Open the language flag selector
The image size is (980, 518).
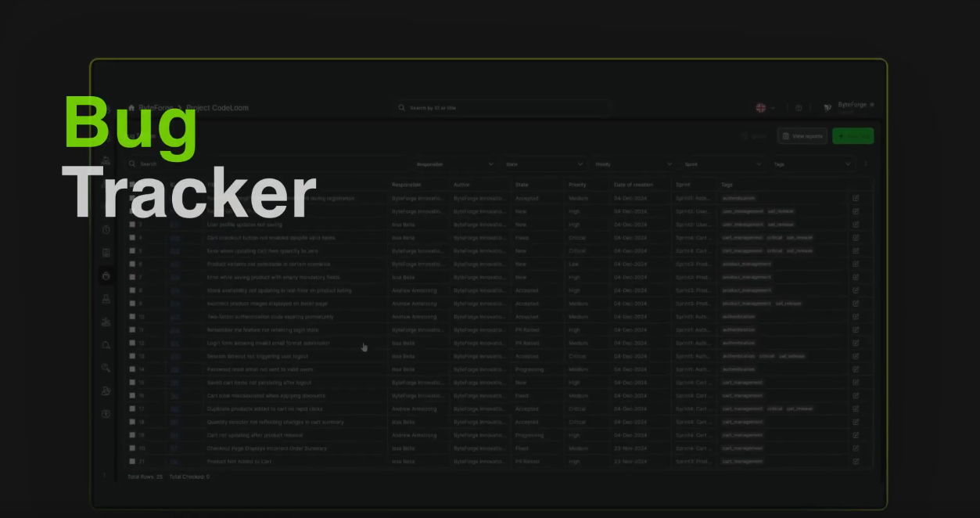(764, 108)
